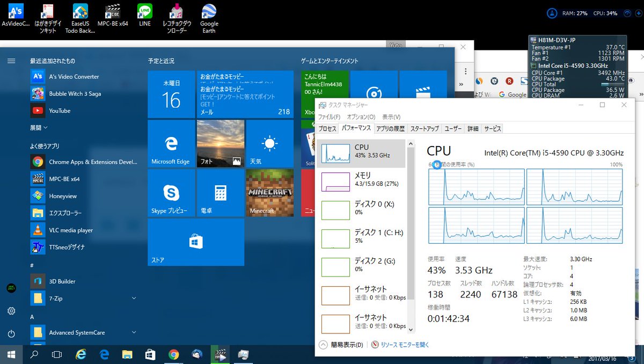Click the performance list scrollbar down arrow
The width and height of the screenshot is (644, 364).
(411, 330)
